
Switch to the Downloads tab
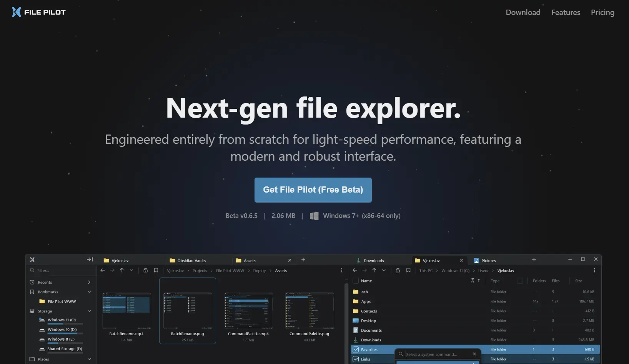coord(370,261)
